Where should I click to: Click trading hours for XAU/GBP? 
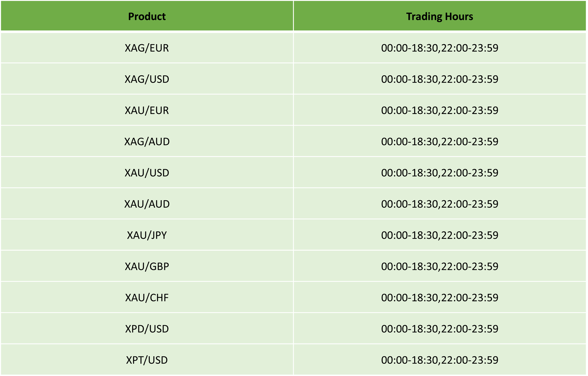(439, 266)
